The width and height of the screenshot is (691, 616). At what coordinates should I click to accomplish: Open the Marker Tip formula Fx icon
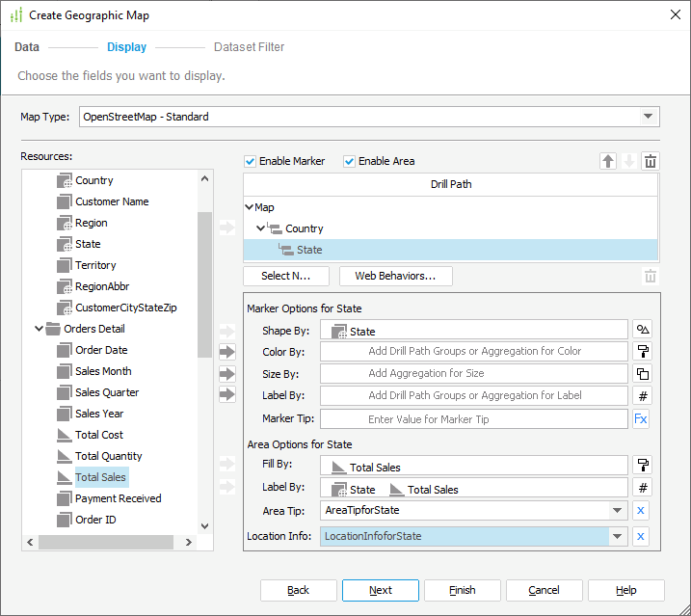click(642, 419)
